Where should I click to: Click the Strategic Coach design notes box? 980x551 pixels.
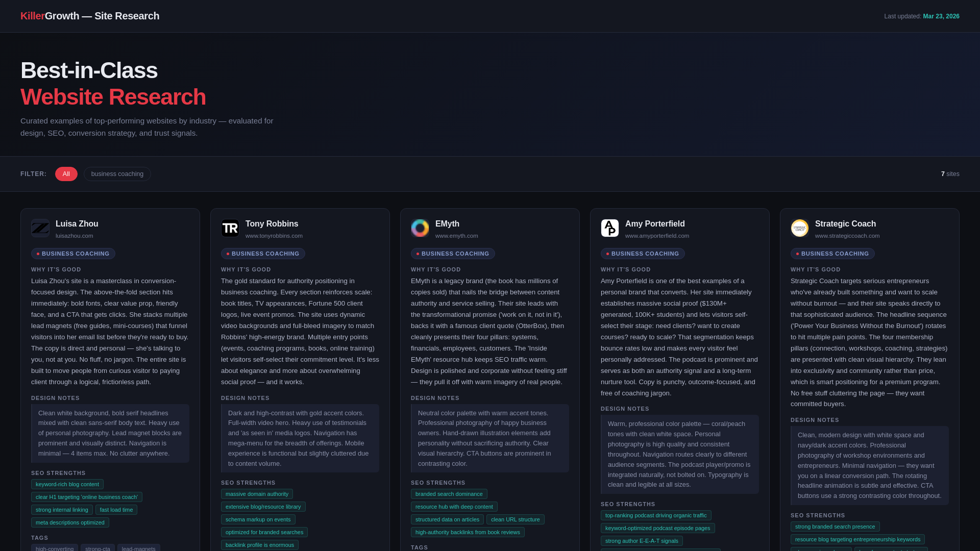(x=870, y=465)
